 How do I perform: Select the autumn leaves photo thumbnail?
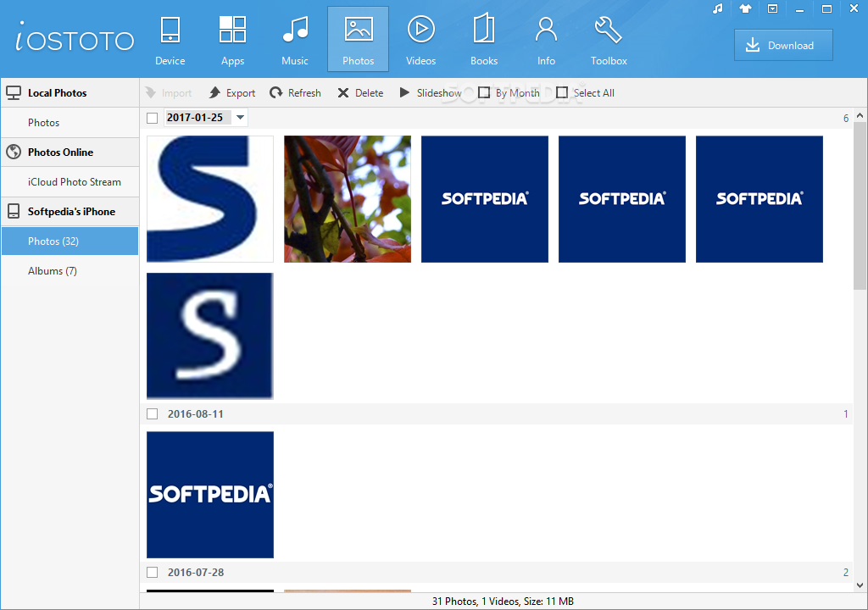(x=348, y=199)
